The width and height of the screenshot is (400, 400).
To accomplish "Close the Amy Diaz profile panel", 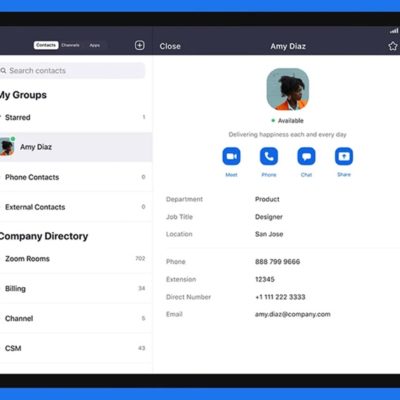I will pos(170,46).
